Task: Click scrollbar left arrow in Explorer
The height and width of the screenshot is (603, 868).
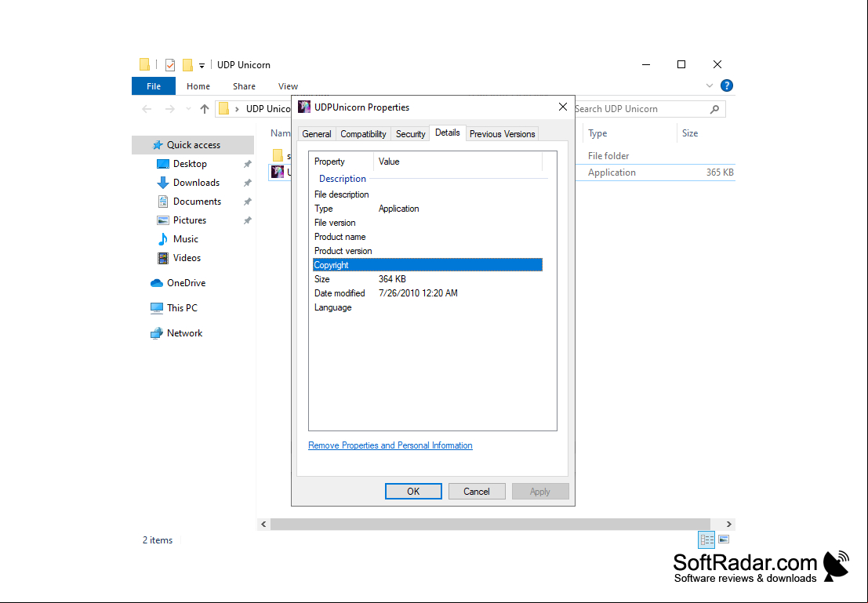Action: pyautogui.click(x=263, y=524)
